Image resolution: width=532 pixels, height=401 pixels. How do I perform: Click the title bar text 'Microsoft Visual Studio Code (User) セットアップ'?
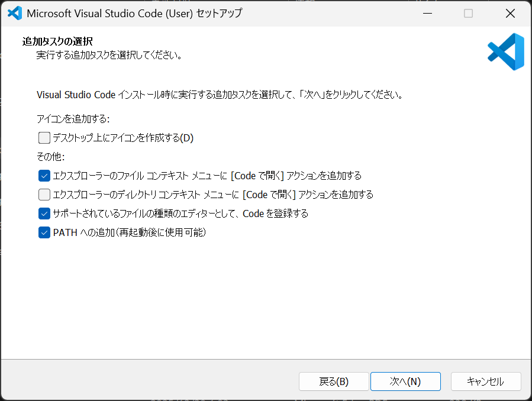[134, 13]
